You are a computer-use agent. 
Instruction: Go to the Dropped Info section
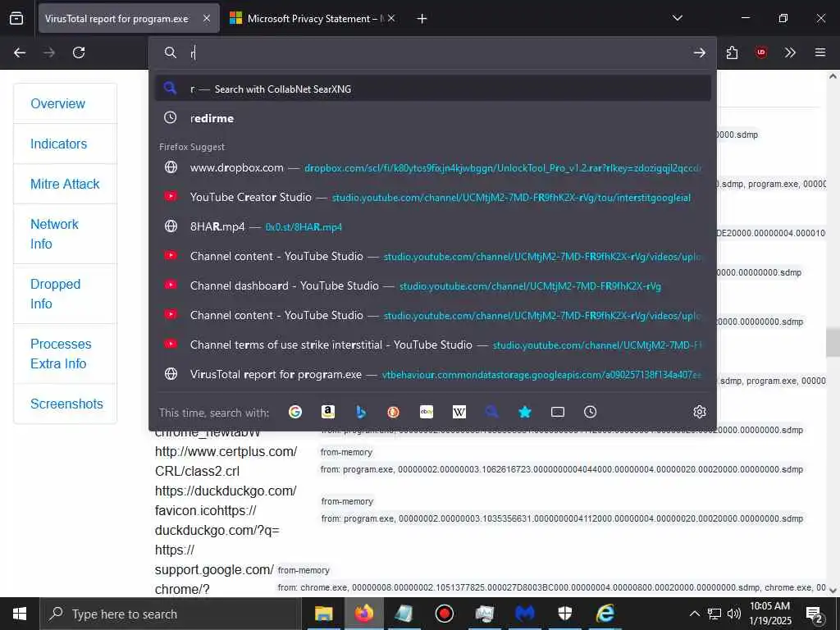55,294
